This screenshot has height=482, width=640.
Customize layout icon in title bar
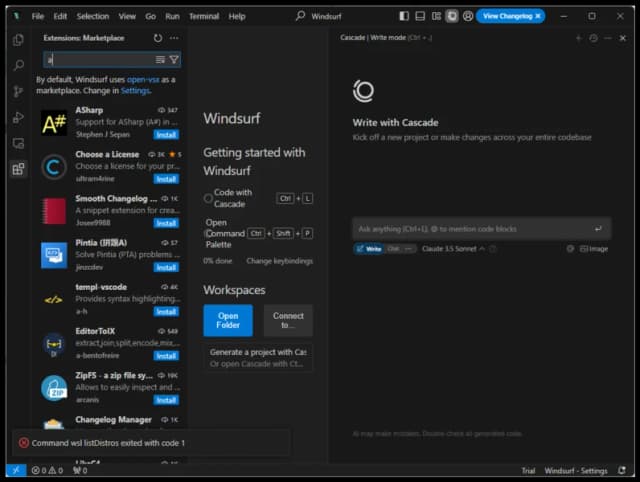point(436,16)
